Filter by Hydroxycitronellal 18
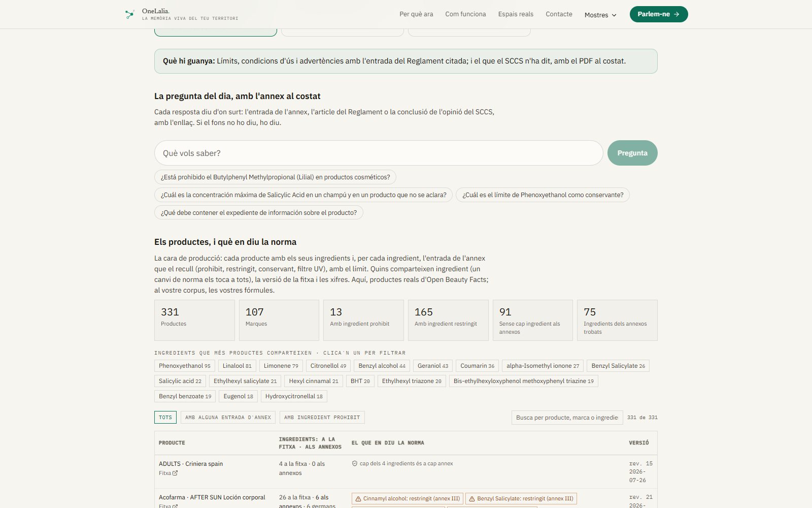This screenshot has height=508, width=812. coord(294,396)
